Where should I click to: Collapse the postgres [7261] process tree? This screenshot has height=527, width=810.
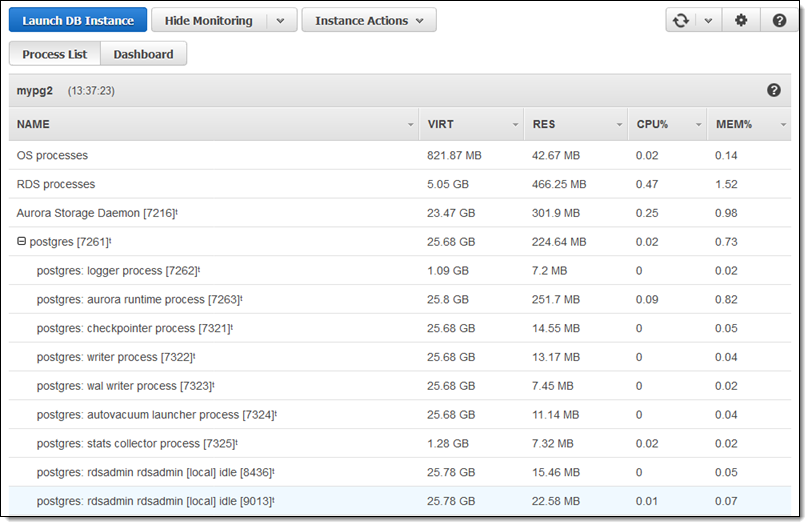click(22, 241)
